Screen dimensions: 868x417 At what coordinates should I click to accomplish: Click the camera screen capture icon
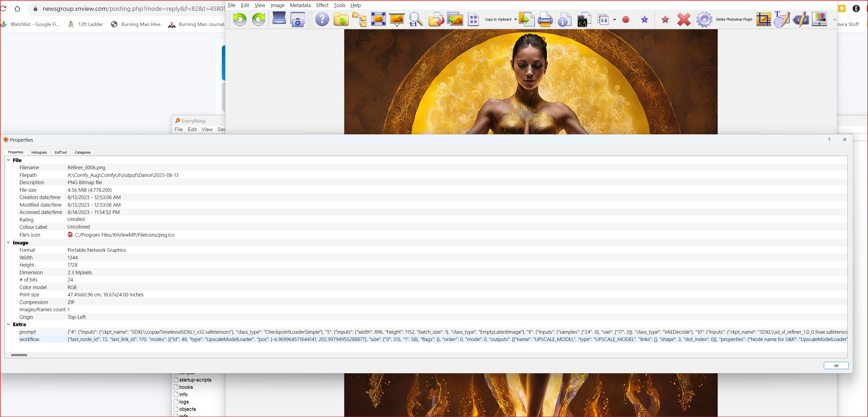[298, 19]
